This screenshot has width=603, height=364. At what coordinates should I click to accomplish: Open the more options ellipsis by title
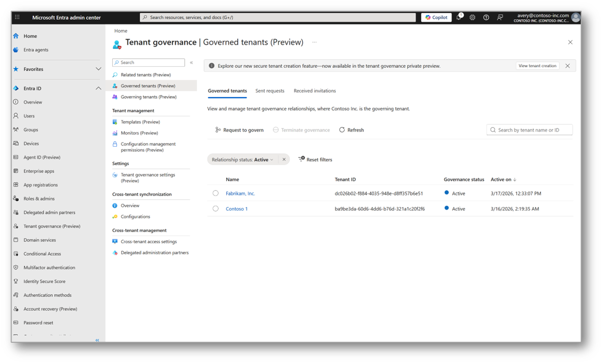[x=314, y=42]
